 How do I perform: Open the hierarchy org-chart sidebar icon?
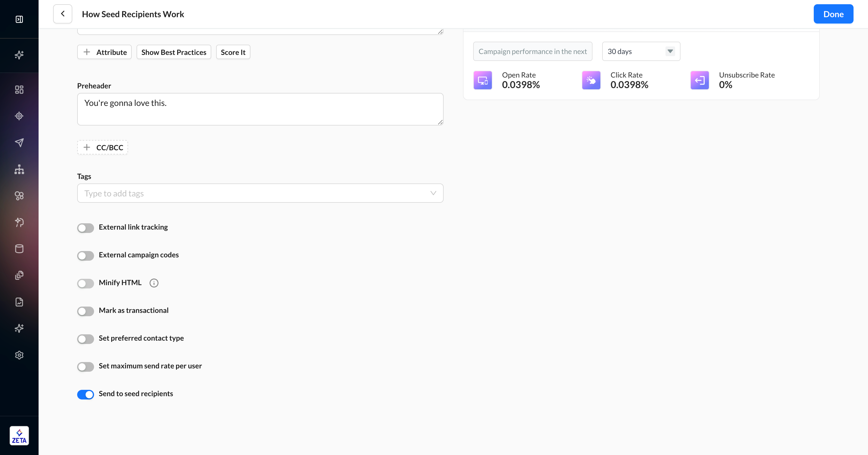pos(19,169)
